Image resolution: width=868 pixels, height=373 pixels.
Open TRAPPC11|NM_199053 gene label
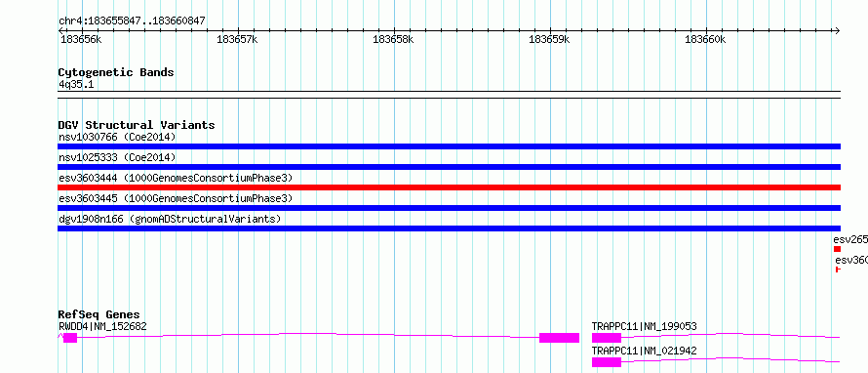645,326
